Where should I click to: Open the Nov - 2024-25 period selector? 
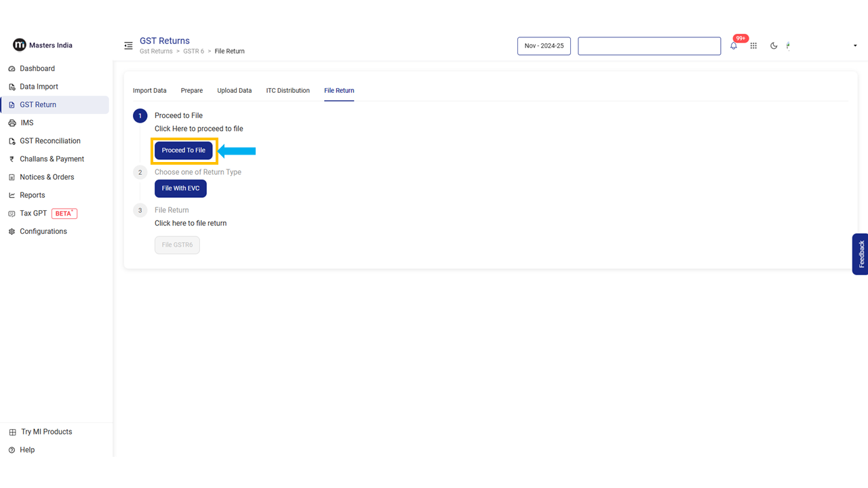tap(544, 46)
